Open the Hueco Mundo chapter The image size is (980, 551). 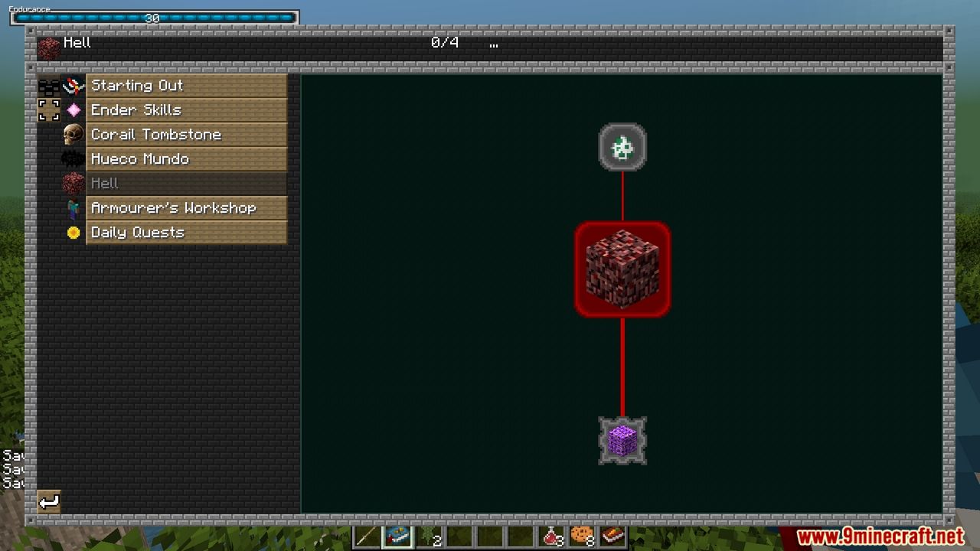187,159
